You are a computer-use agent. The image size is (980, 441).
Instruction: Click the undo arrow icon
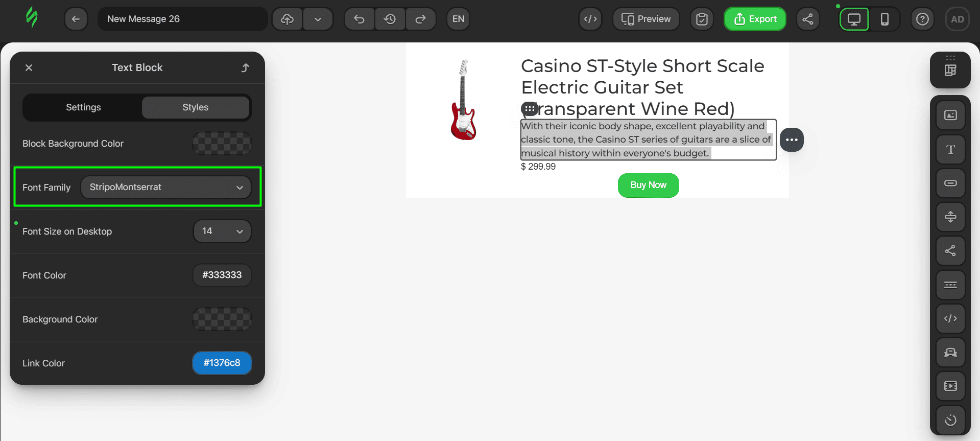click(x=360, y=19)
